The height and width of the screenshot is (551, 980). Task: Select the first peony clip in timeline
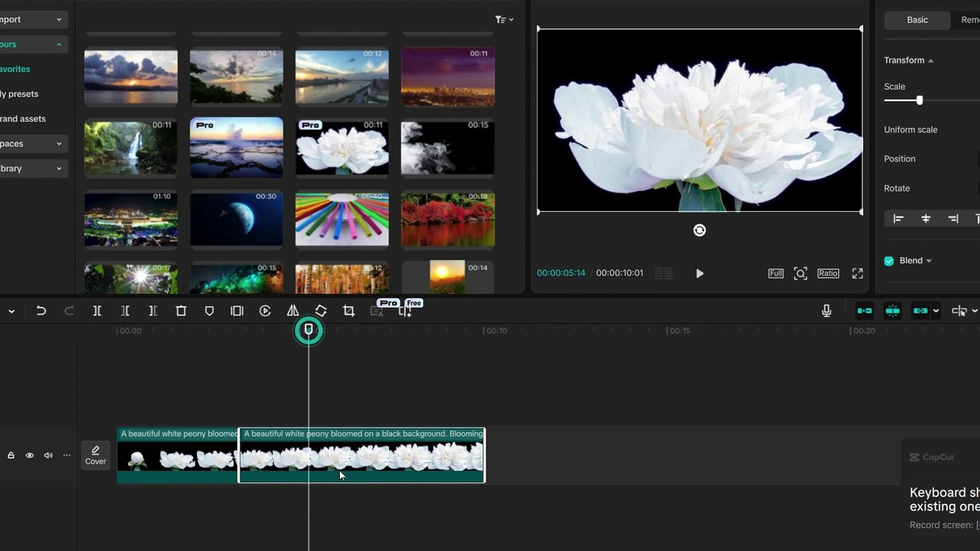click(178, 455)
